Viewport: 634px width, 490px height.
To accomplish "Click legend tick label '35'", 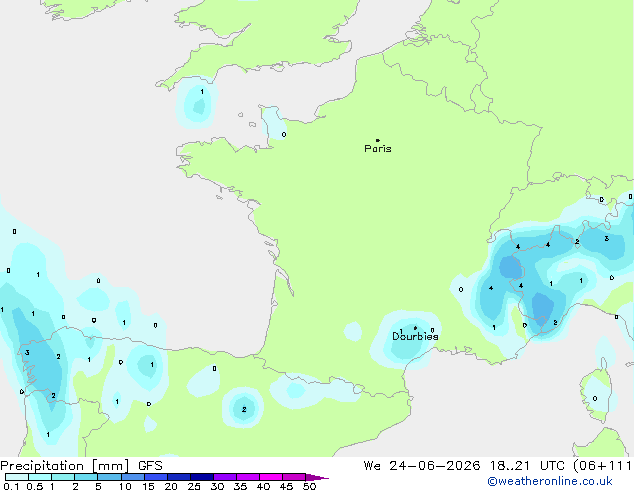I will tap(240, 486).
